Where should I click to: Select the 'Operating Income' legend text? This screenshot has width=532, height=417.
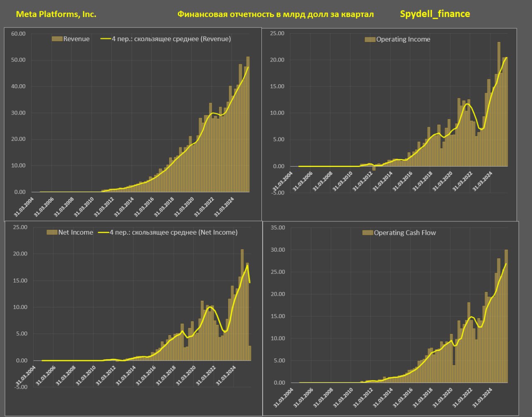pyautogui.click(x=403, y=39)
